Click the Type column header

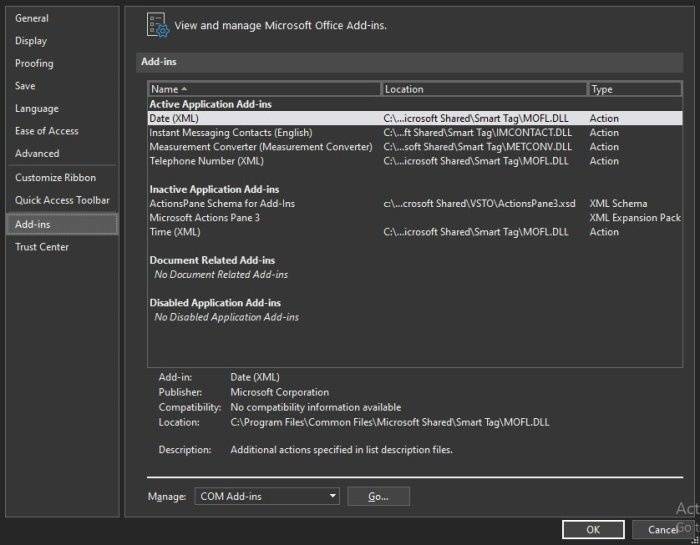coord(635,89)
